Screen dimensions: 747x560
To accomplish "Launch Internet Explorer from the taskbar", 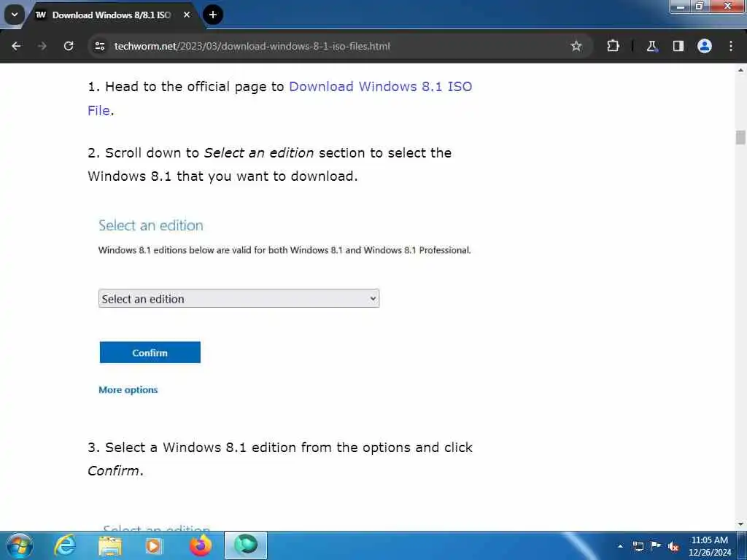I will pos(65,545).
